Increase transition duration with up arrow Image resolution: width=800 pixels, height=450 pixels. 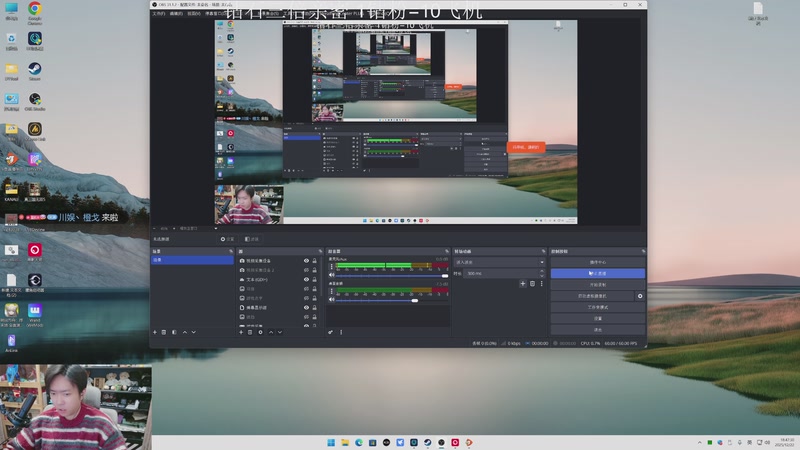[x=542, y=271]
